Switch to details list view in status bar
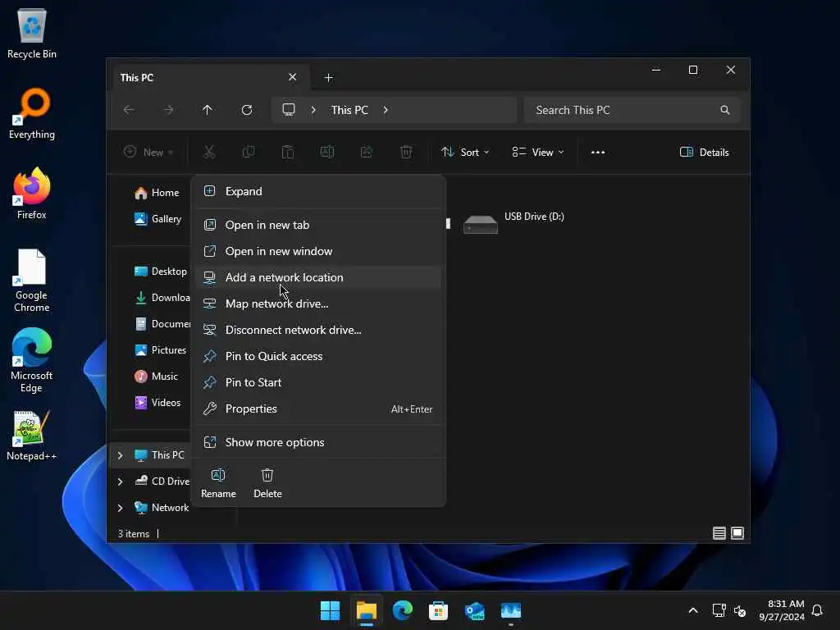Image resolution: width=840 pixels, height=630 pixels. pyautogui.click(x=719, y=533)
